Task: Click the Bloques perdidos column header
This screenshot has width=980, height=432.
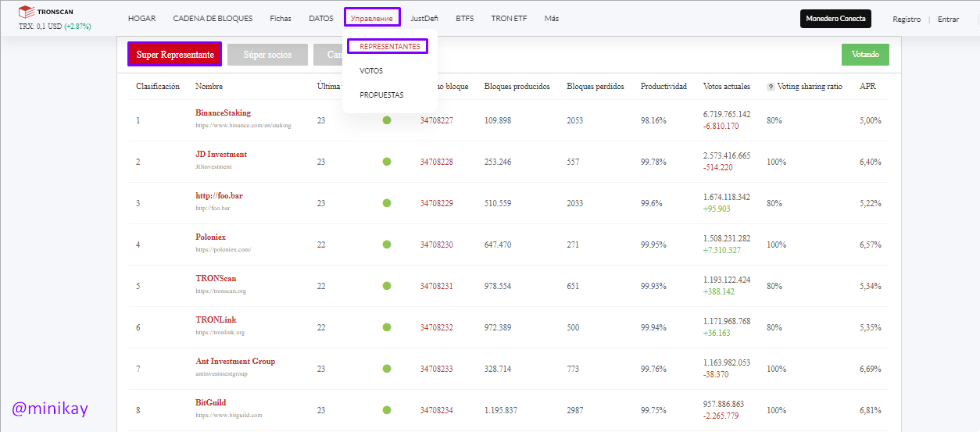Action: point(596,87)
